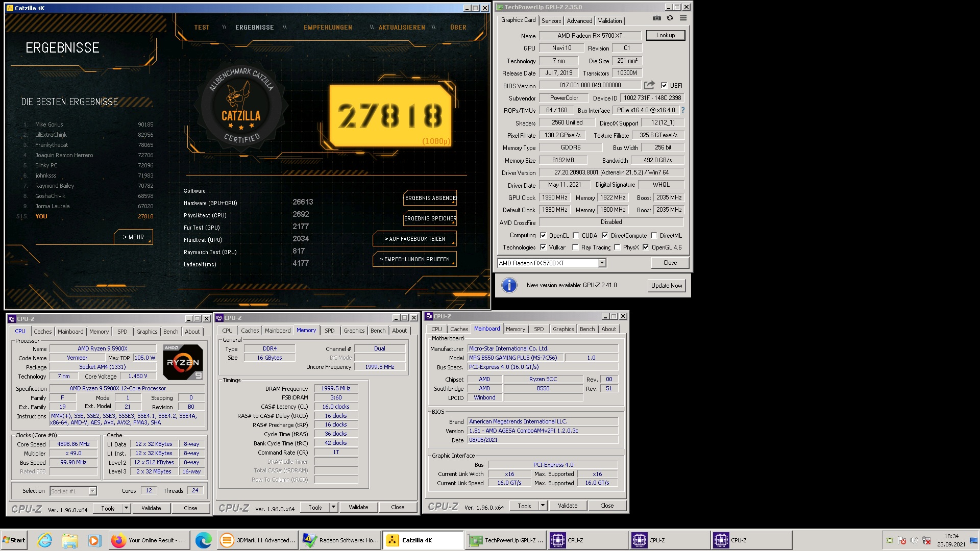Click EMPFEHLUNGEN PRUEFEN button

(414, 259)
